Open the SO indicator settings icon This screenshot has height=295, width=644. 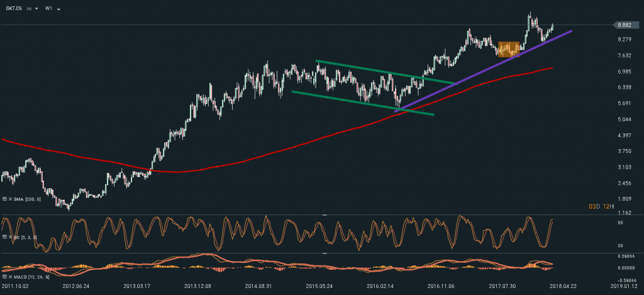(4, 237)
